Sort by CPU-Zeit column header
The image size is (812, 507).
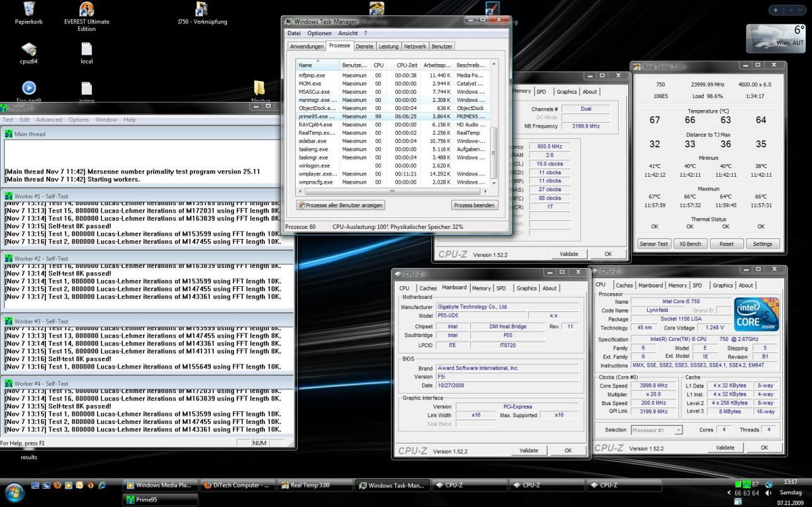(403, 65)
